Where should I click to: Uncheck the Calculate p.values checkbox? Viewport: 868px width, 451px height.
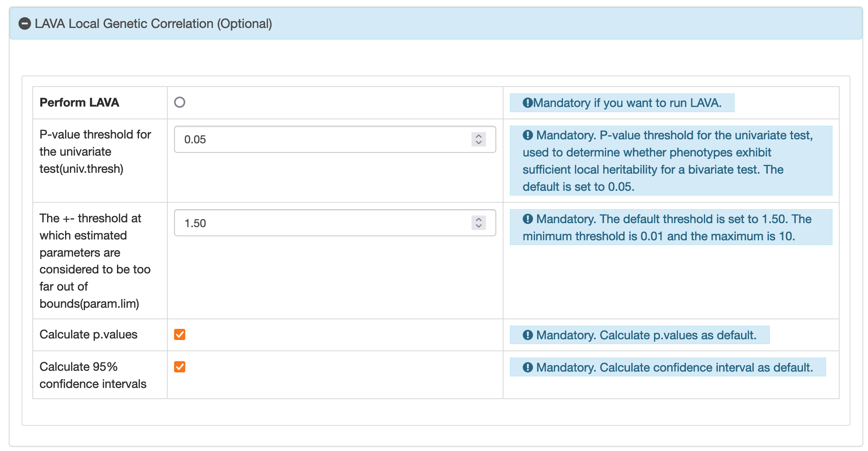point(180,334)
